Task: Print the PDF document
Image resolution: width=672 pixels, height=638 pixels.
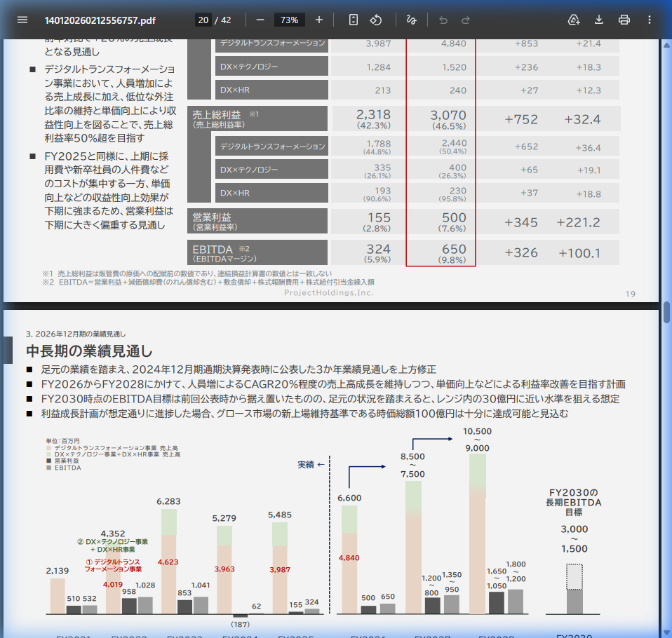Action: 624,20
